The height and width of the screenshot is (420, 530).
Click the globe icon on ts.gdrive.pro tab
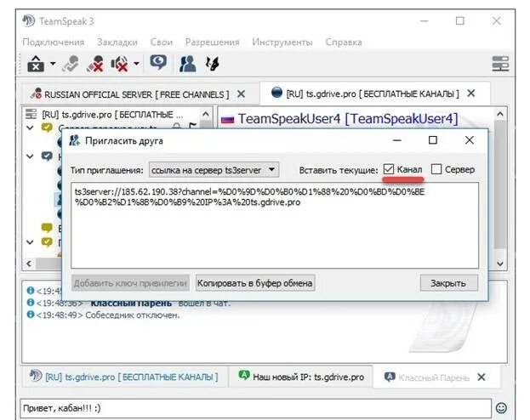pos(276,92)
